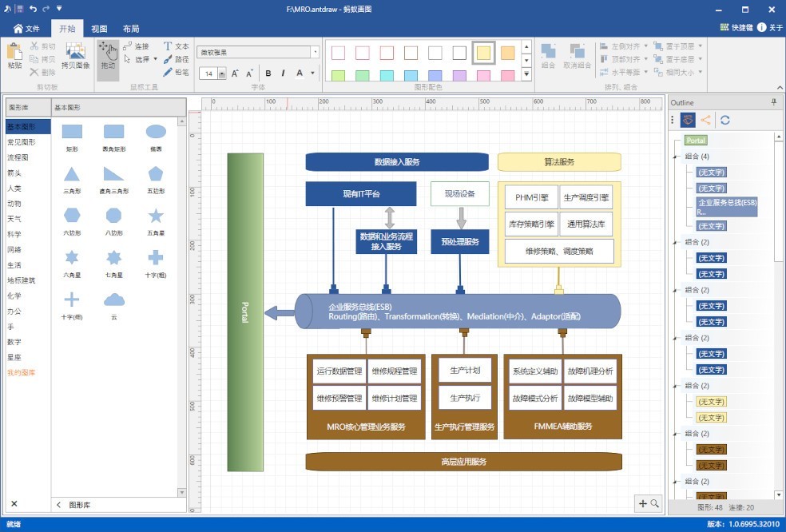
Task: Pick the orange fill color swatch
Action: pyautogui.click(x=507, y=53)
